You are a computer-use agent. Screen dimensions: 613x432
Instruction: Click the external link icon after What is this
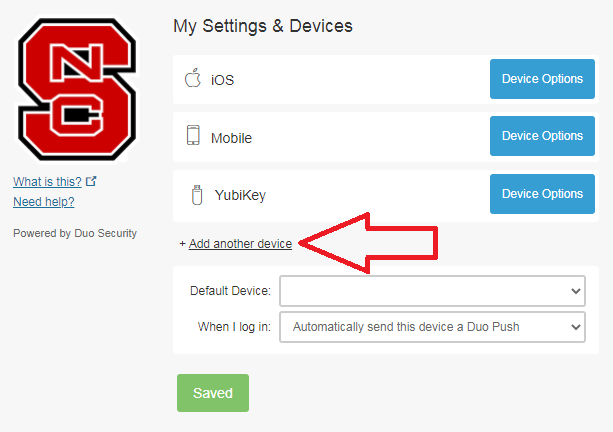click(x=92, y=182)
